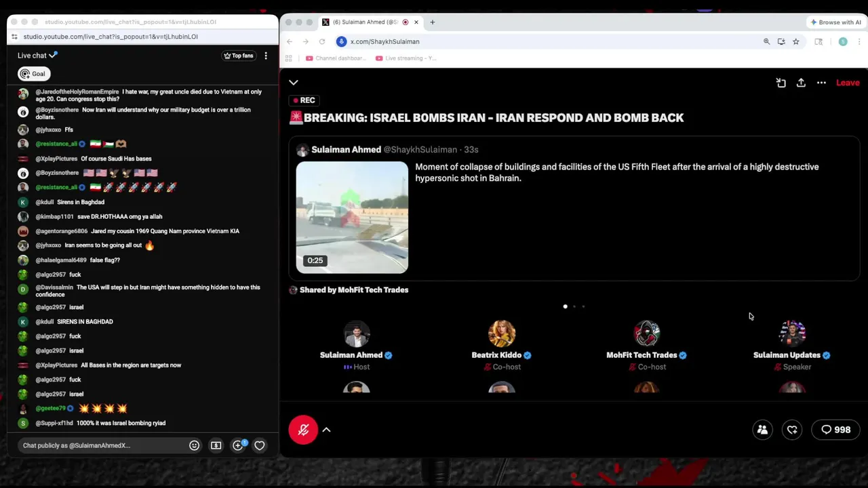
Task: Open the Chrome profile avatar
Action: 843,41
